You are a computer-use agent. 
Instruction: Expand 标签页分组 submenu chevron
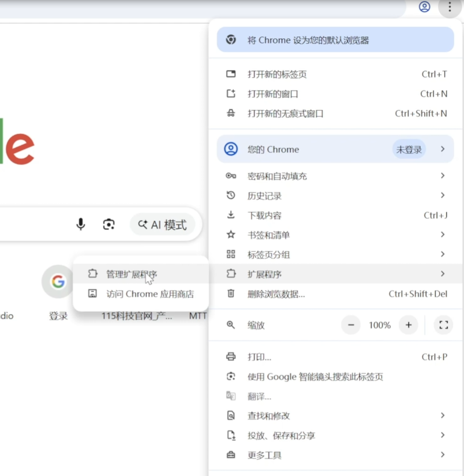[x=443, y=254]
